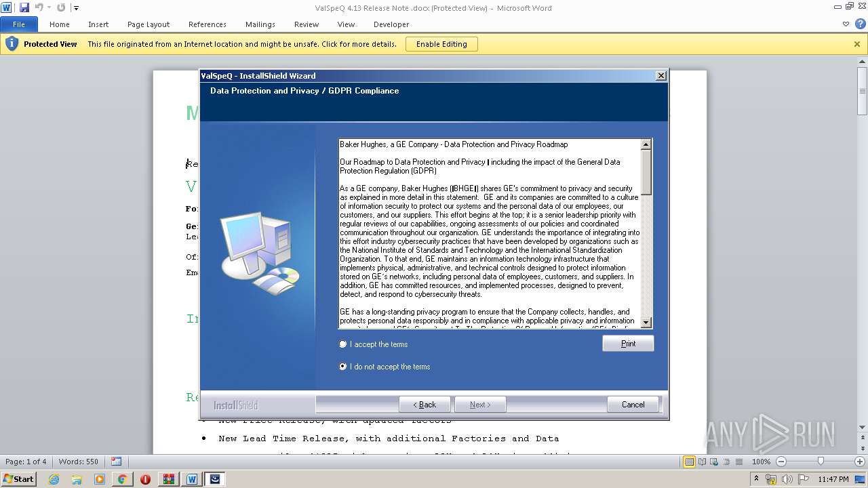Viewport: 868px width, 488px height.
Task: Click the Redo icon in Quick Access Toolbar
Action: tap(61, 7)
